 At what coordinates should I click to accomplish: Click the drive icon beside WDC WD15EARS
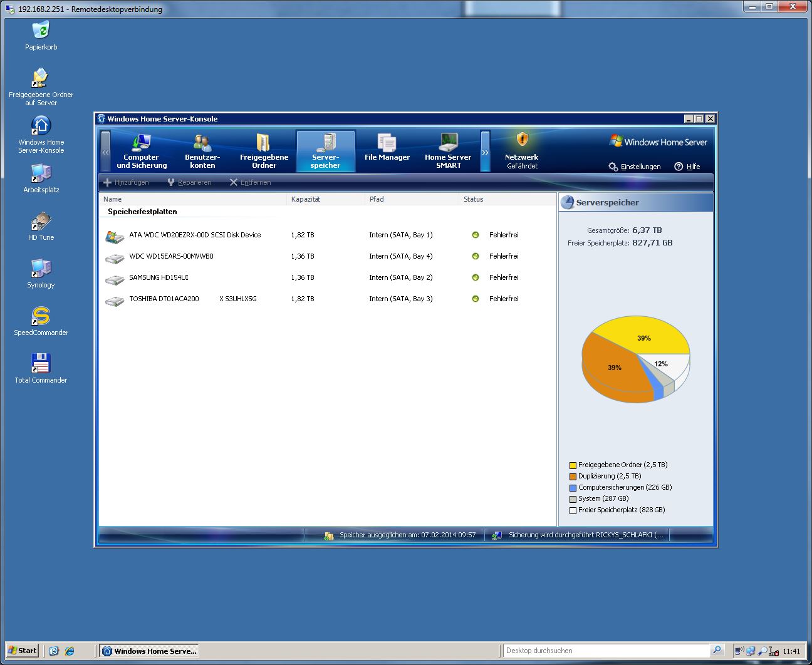click(x=115, y=258)
